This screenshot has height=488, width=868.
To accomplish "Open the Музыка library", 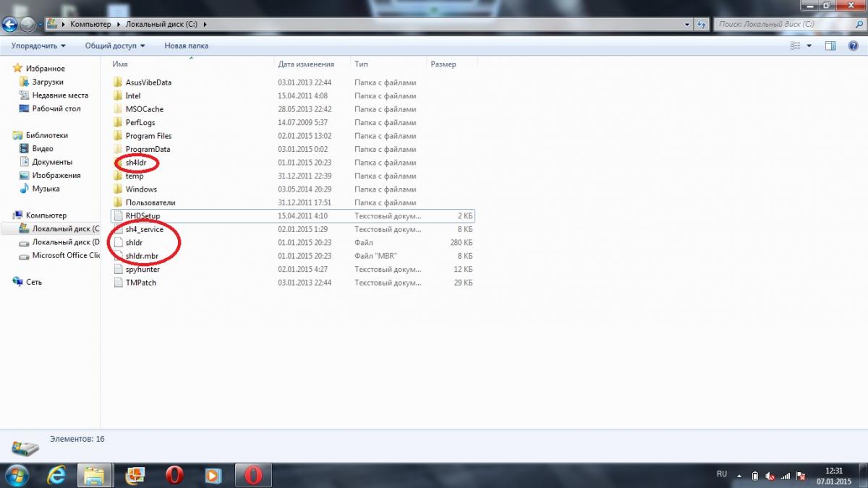I will click(46, 189).
